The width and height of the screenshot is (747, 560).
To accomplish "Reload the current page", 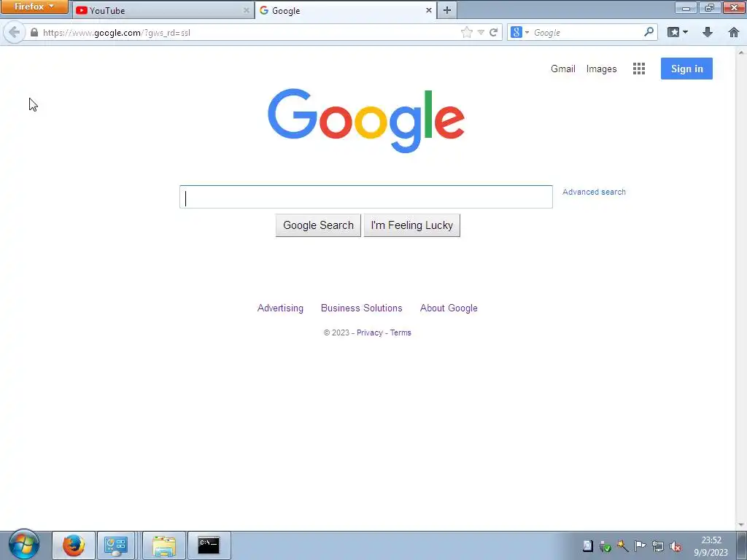I will point(494,32).
